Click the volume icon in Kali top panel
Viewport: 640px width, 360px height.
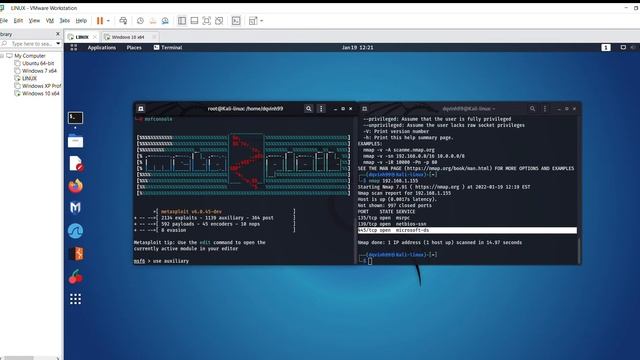click(x=634, y=47)
